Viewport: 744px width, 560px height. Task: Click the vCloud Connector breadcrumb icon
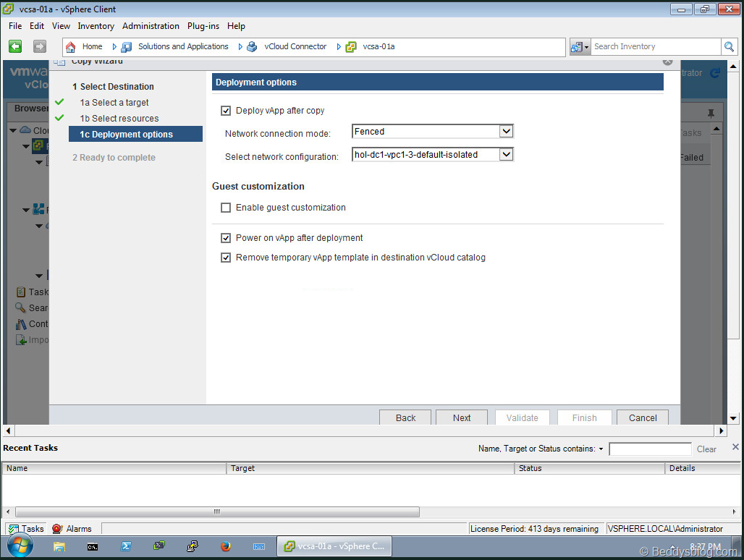click(252, 46)
